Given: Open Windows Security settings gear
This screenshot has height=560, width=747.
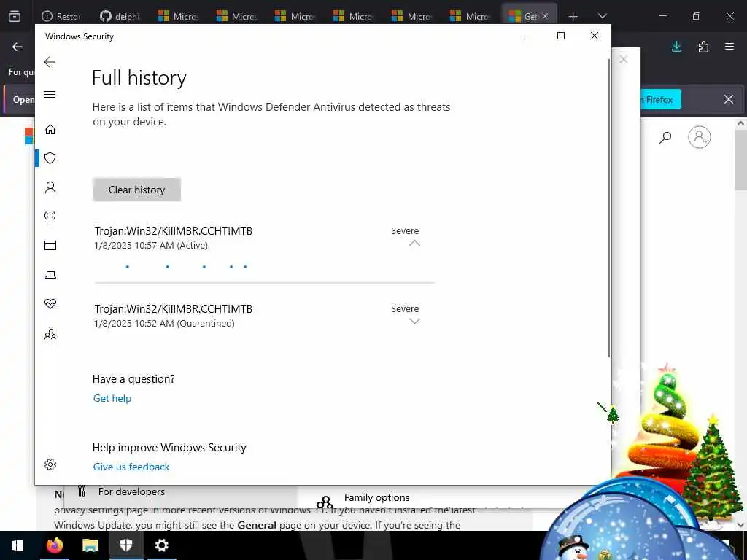Looking at the screenshot, I should pos(50,464).
